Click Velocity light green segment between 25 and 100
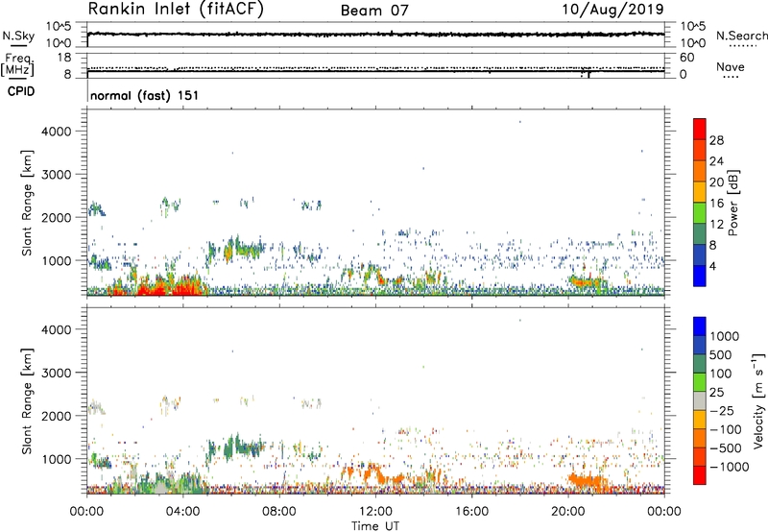Screen dimensions: 768x532 tap(700, 382)
